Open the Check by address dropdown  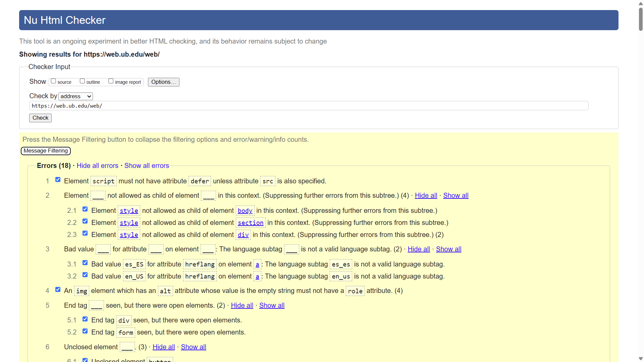(x=76, y=97)
